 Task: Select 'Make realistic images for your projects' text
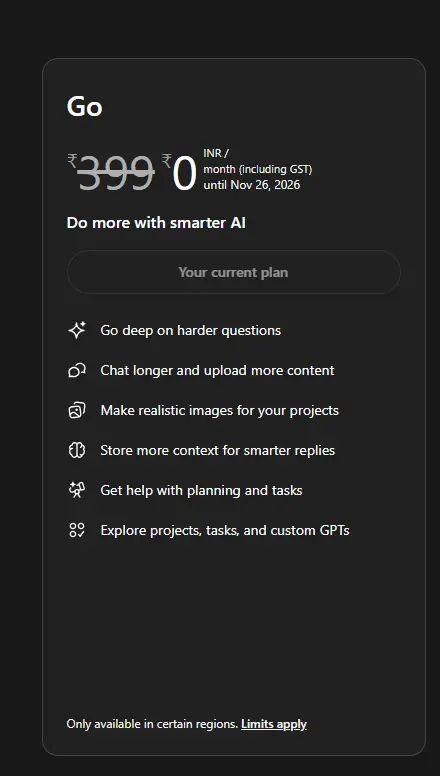tap(220, 411)
